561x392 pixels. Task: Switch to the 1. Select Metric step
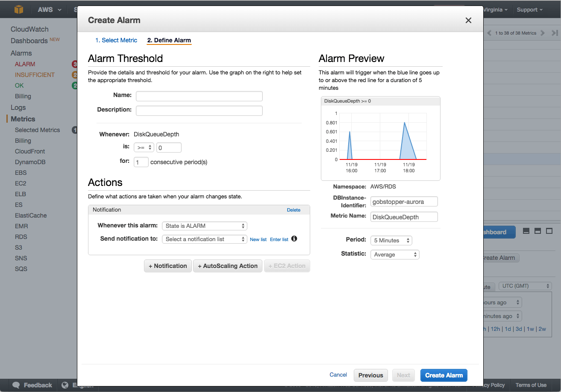click(116, 40)
